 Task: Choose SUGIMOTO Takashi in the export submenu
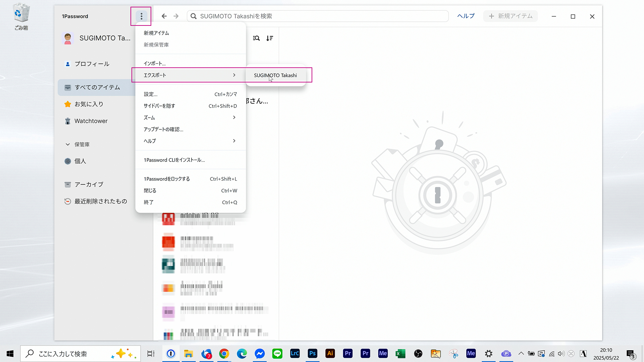coord(275,75)
